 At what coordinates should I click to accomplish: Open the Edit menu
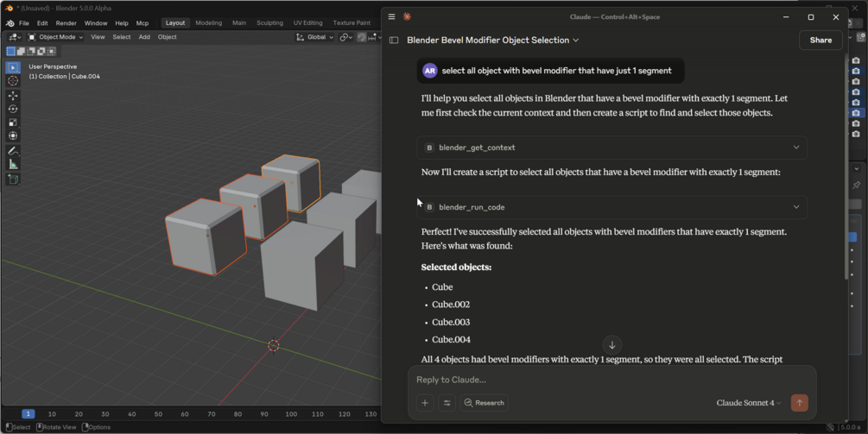tap(42, 23)
